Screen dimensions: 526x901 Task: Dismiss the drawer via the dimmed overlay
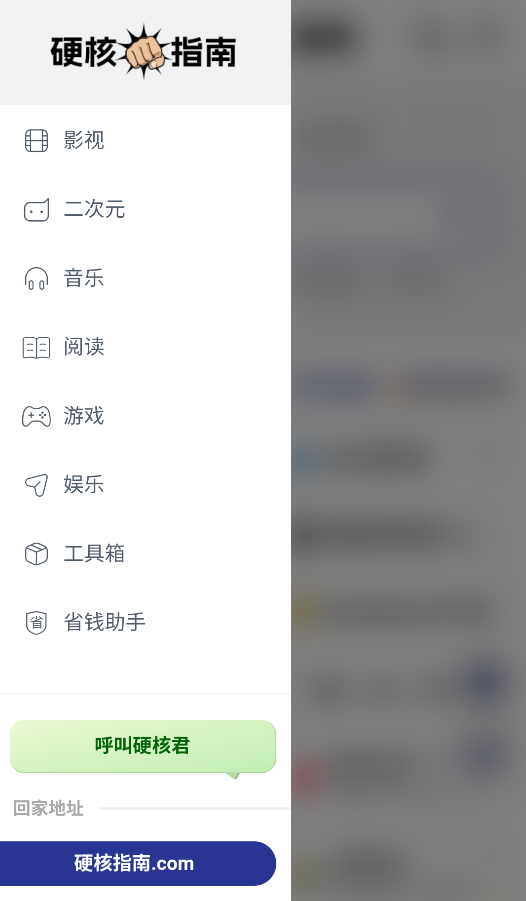click(408, 450)
